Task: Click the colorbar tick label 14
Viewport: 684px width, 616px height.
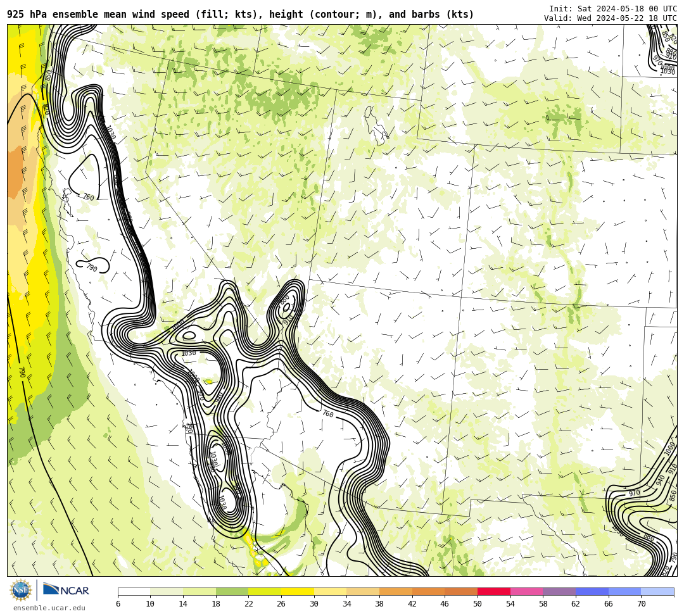Action: 183,604
